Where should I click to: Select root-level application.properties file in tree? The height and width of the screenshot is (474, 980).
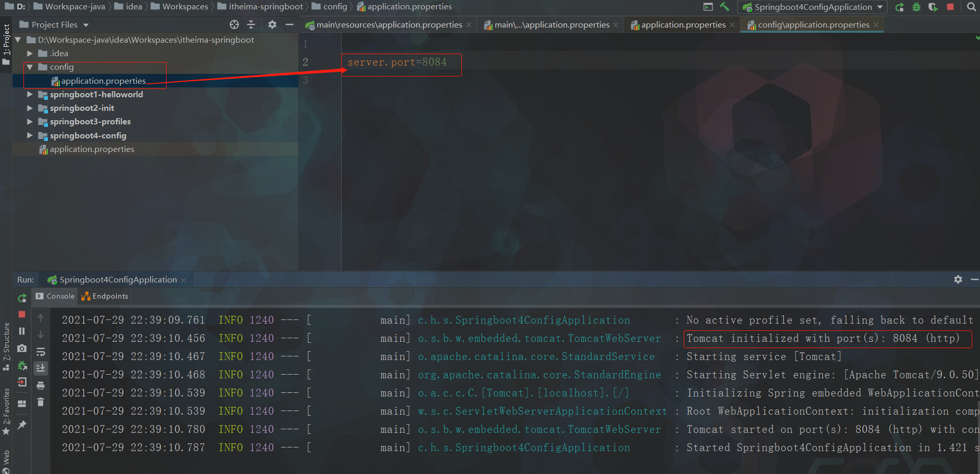tap(87, 149)
